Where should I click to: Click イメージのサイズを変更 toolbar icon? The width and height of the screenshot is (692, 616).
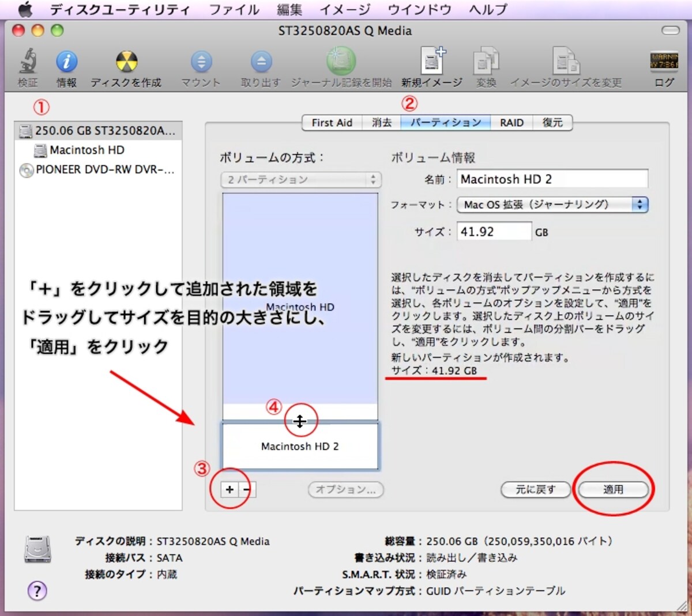(566, 61)
